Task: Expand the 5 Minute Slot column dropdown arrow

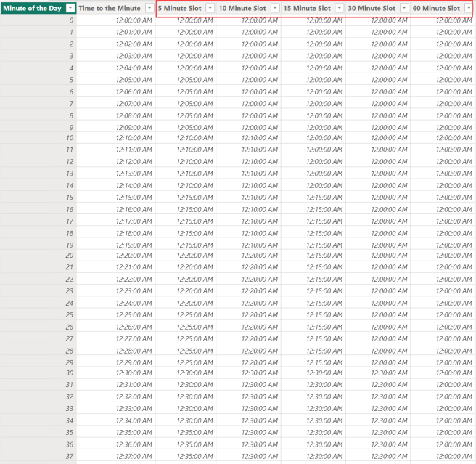Action: pyautogui.click(x=210, y=7)
